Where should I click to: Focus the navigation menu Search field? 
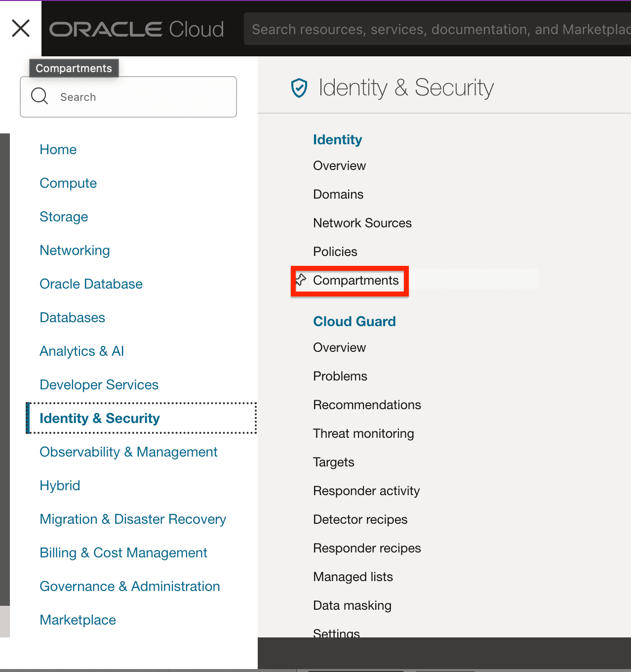(128, 97)
